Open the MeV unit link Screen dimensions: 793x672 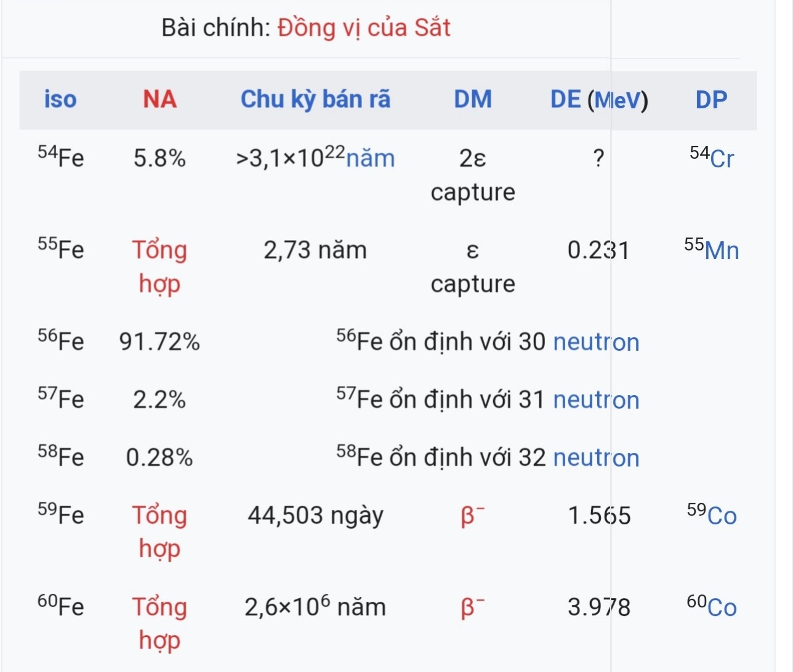point(618,101)
